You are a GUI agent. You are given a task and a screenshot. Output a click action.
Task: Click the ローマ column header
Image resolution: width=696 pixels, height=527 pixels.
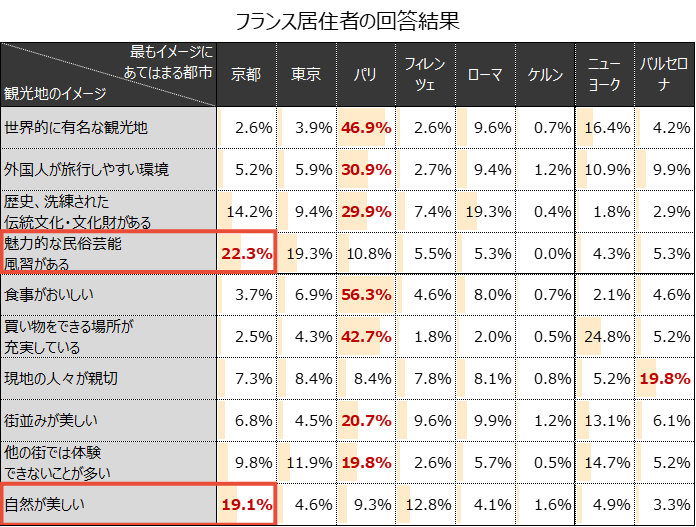tap(485, 75)
